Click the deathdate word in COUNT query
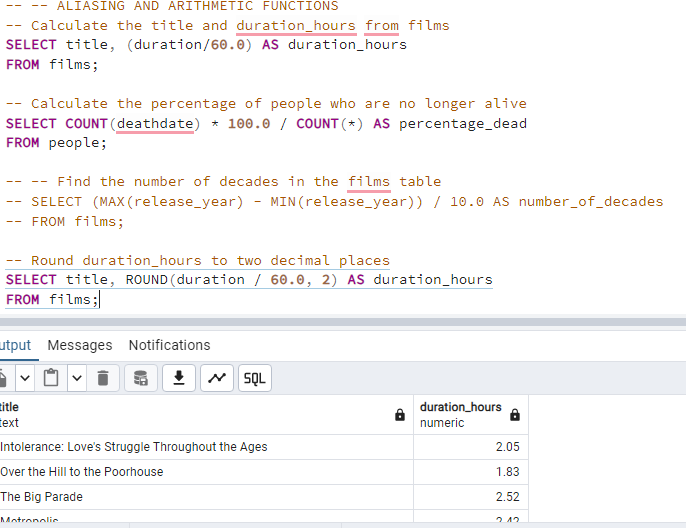 tap(155, 124)
